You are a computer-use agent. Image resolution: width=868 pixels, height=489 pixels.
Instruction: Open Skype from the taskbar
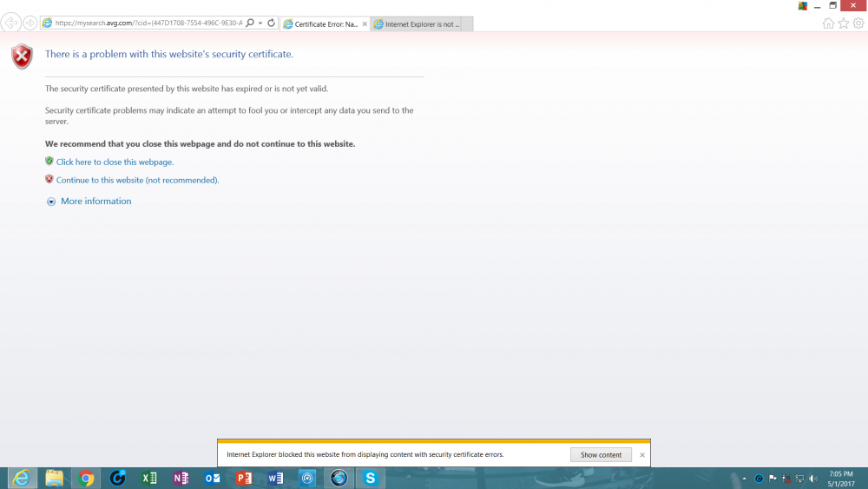[371, 478]
